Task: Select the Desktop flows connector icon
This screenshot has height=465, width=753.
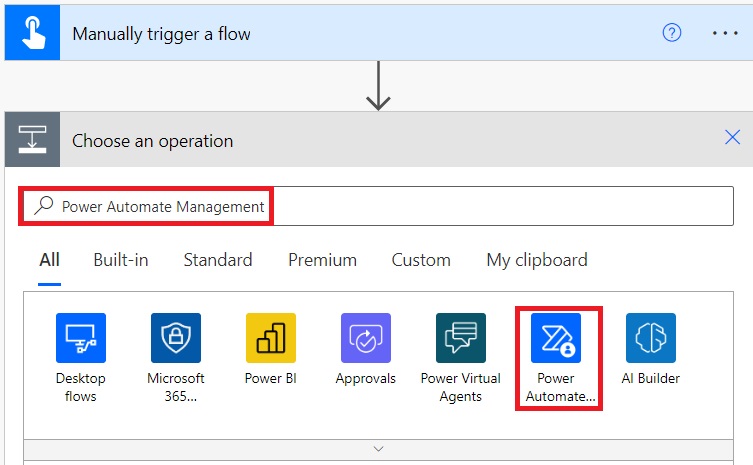Action: [x=81, y=338]
